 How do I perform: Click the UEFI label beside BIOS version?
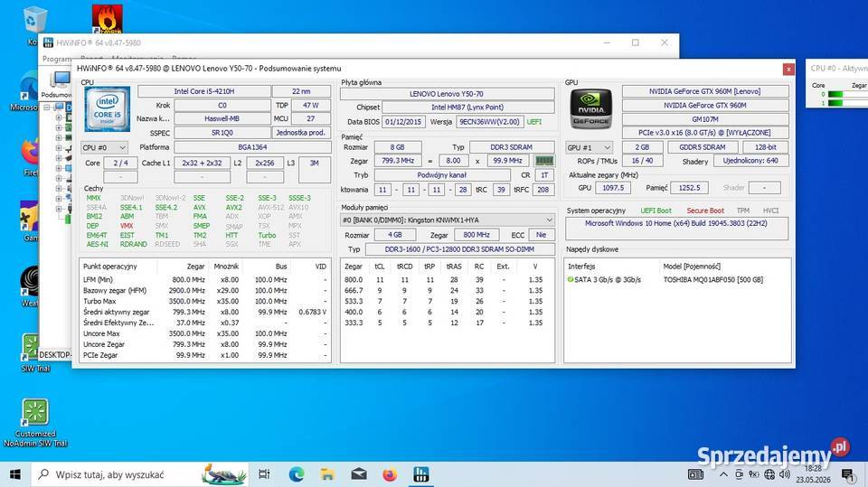[534, 122]
